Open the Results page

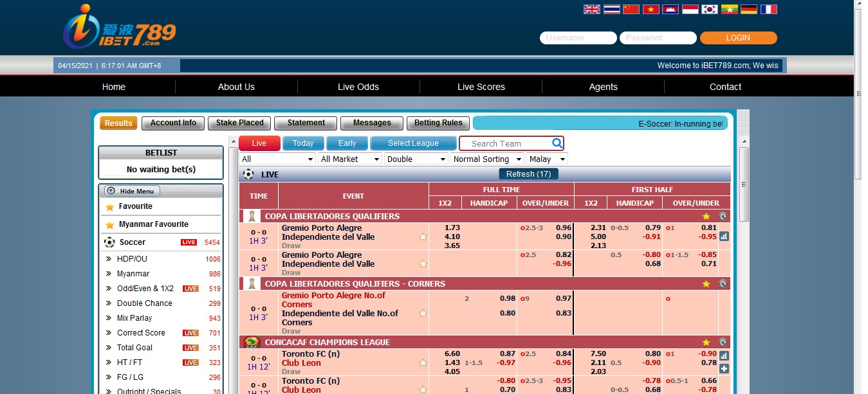tap(118, 123)
